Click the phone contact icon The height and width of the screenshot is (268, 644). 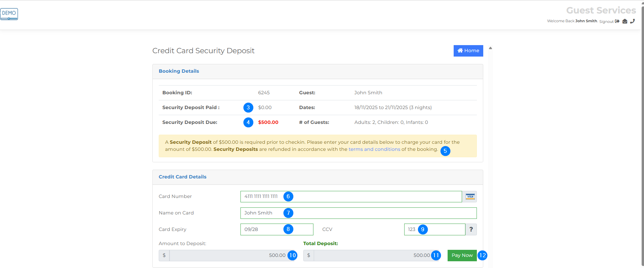[633, 21]
